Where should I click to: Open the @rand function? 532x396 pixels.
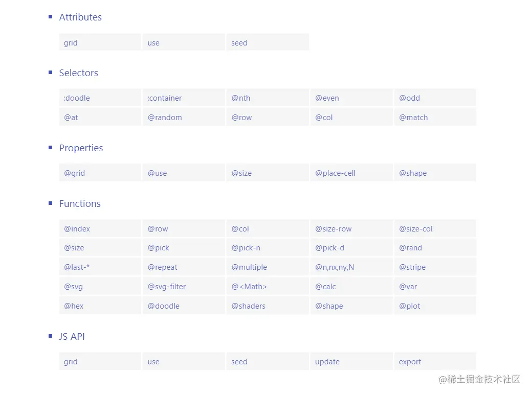pyautogui.click(x=435, y=247)
